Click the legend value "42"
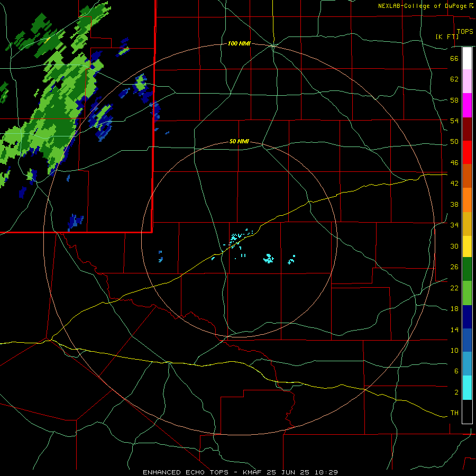Image resolution: width=476 pixels, height=476 pixels. 454,184
